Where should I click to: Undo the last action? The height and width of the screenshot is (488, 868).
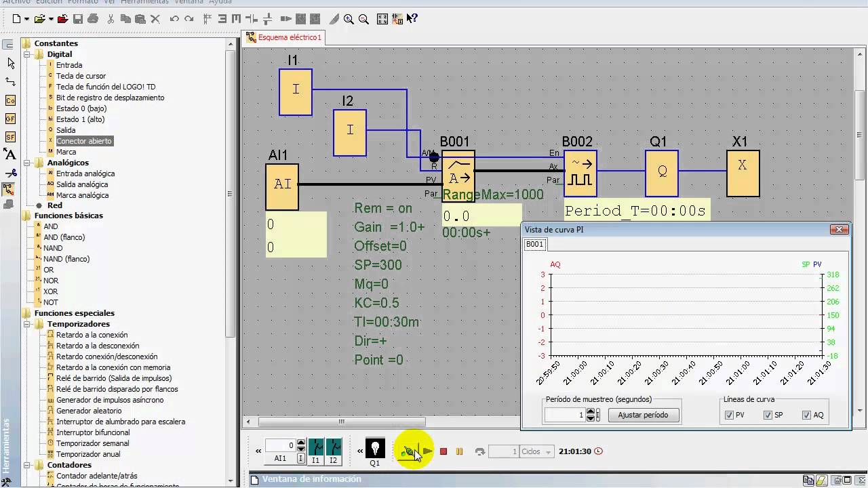174,19
